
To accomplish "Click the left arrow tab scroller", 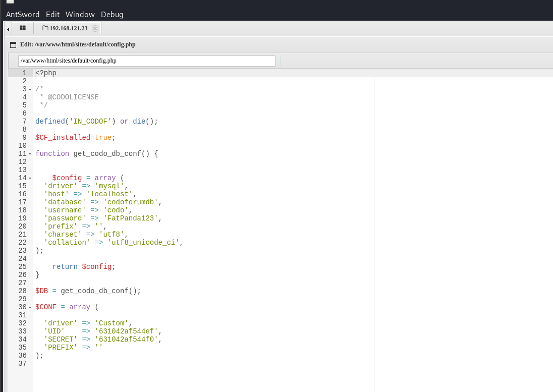I will (x=8, y=29).
